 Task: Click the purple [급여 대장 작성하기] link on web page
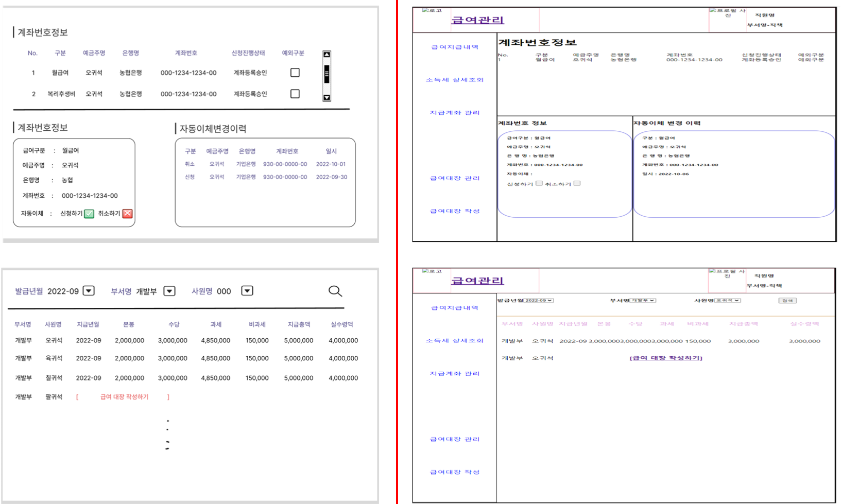tap(666, 358)
